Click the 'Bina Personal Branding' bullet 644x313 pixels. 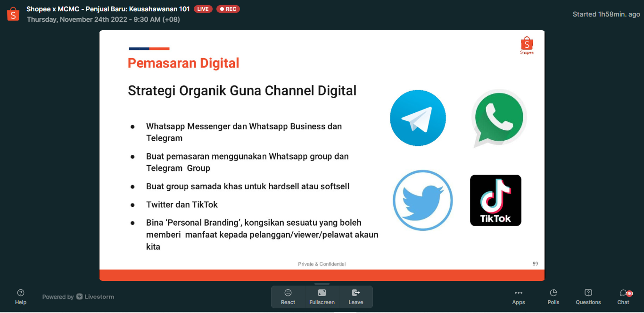pos(262,235)
